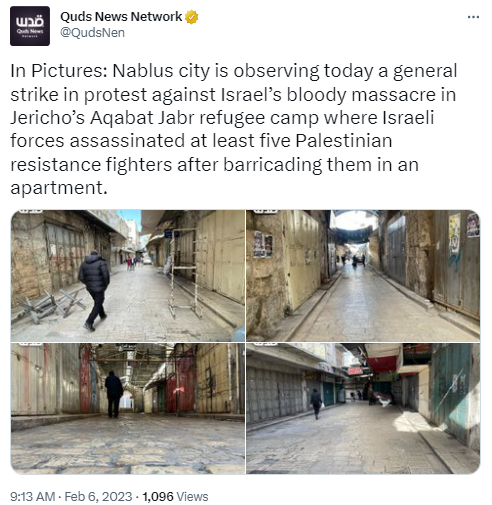Click the fallen wooden sawhorses in first photo
This screenshot has width=492, height=505.
tap(51, 305)
